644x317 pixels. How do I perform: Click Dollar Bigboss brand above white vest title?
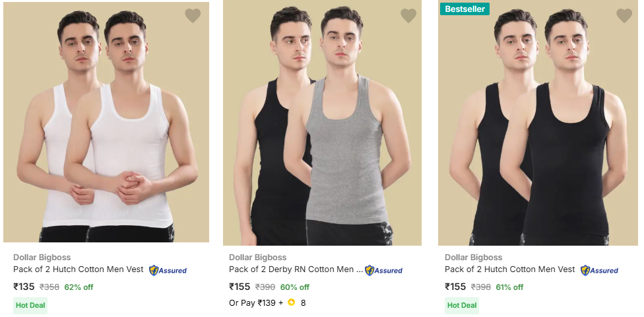click(42, 258)
